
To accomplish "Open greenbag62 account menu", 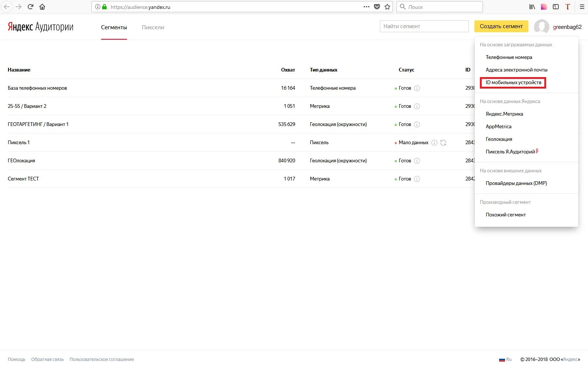I will click(567, 27).
